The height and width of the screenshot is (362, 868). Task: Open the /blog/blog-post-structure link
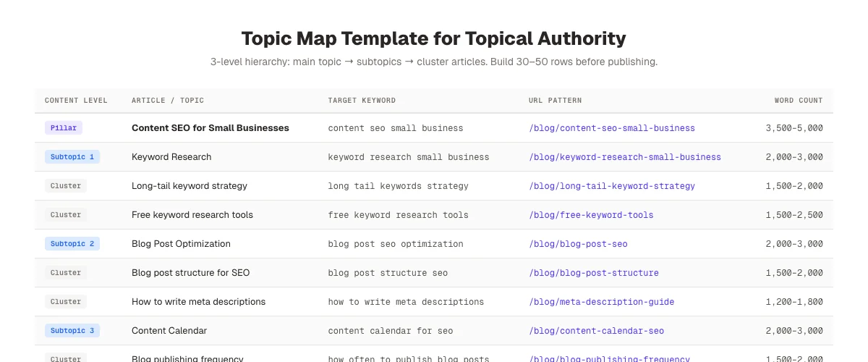pyautogui.click(x=594, y=273)
